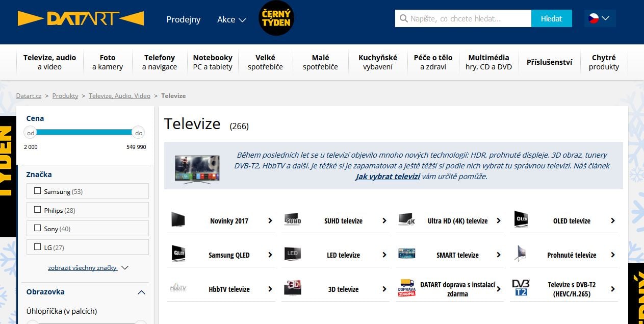Open the OLED televize category icon
Screen dimensions: 644x324
coord(521,220)
